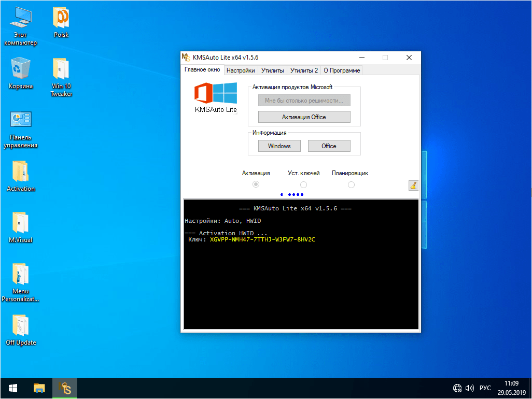Open the Poisk folder on desktop

61,22
